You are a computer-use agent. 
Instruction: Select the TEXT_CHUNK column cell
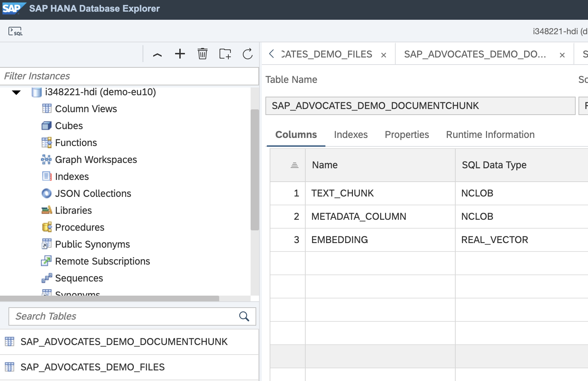point(380,193)
